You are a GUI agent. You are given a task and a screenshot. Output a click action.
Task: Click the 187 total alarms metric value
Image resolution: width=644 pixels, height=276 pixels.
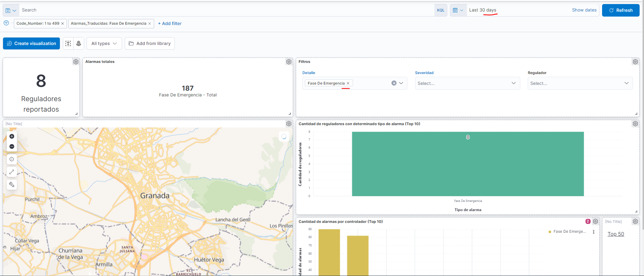click(x=188, y=88)
